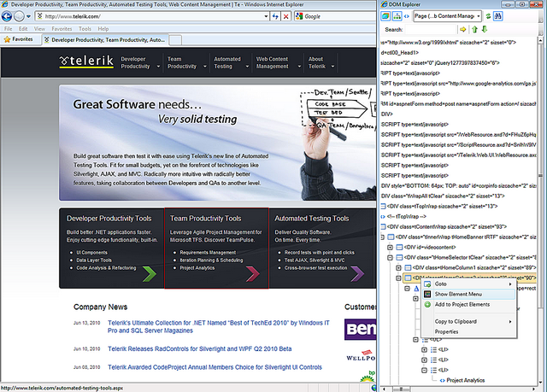Click the DOM Explorer horizontal scrollbar thumb

coord(401,389)
